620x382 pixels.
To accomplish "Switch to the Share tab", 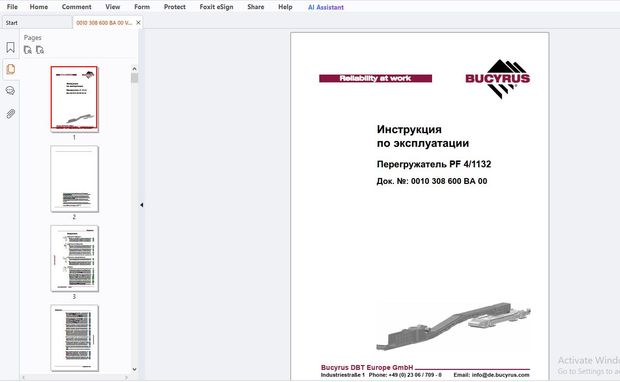I will [x=256, y=7].
